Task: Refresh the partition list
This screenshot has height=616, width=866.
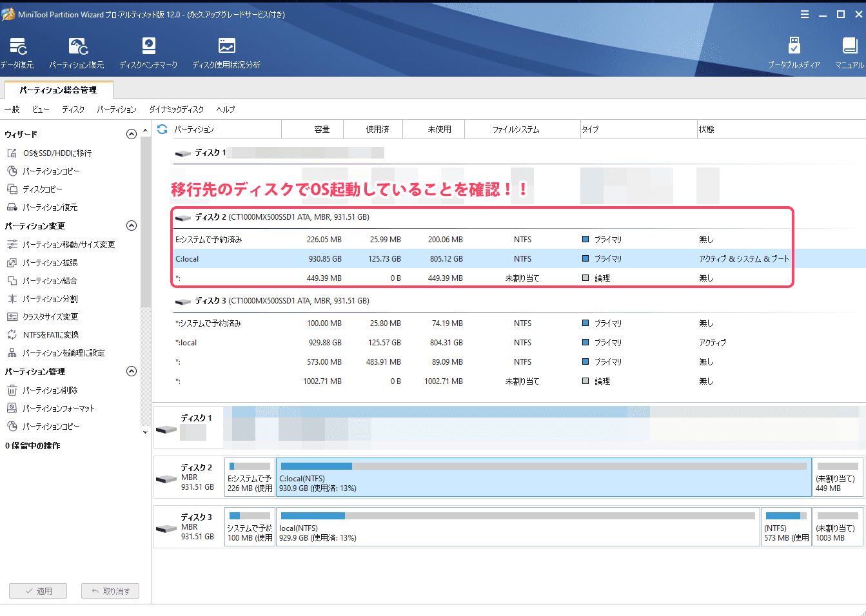Action: tap(162, 129)
